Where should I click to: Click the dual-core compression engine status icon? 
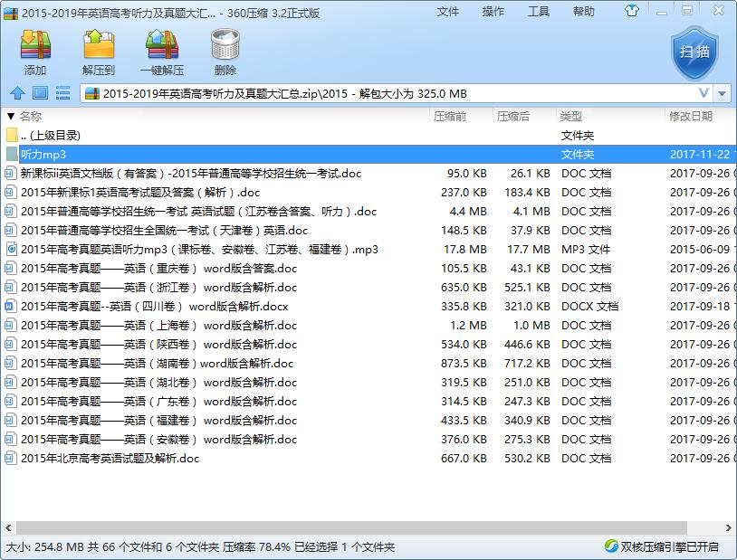[x=614, y=546]
